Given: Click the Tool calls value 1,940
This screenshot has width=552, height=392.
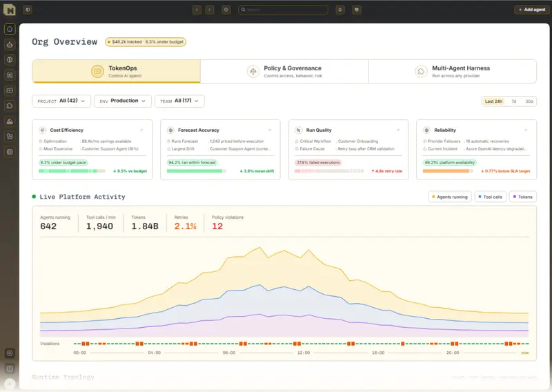Looking at the screenshot, I should (x=99, y=226).
